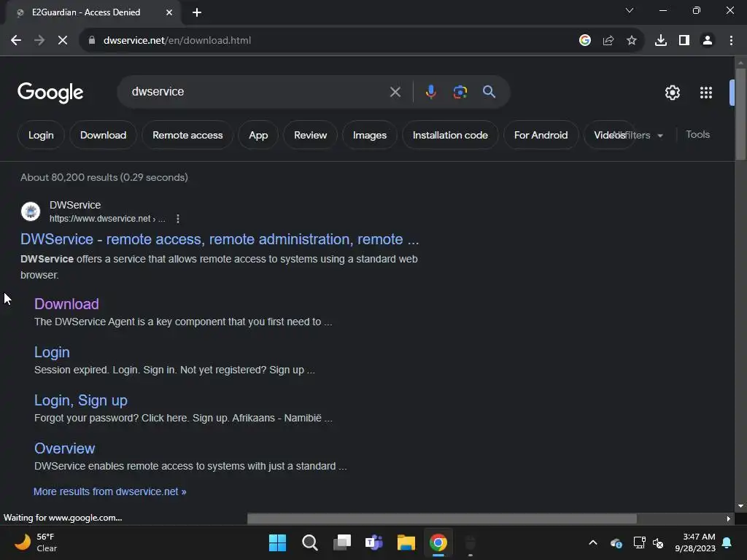Open Microsoft Teams from taskbar

tap(374, 542)
